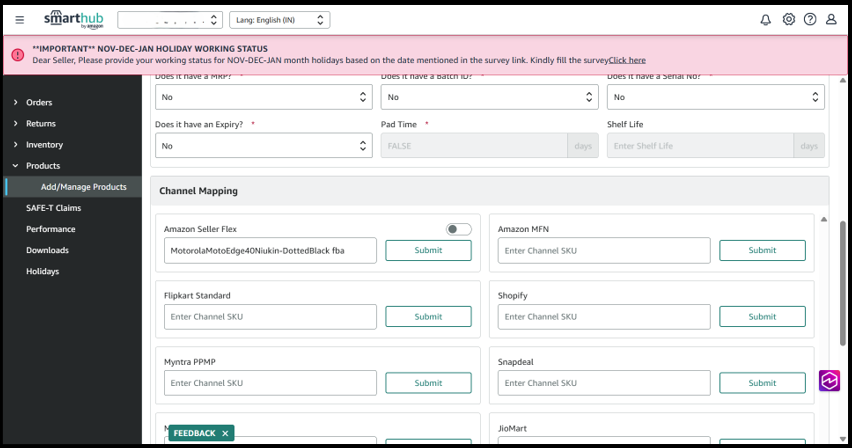
Task: Open the user profile icon
Action: coord(831,19)
